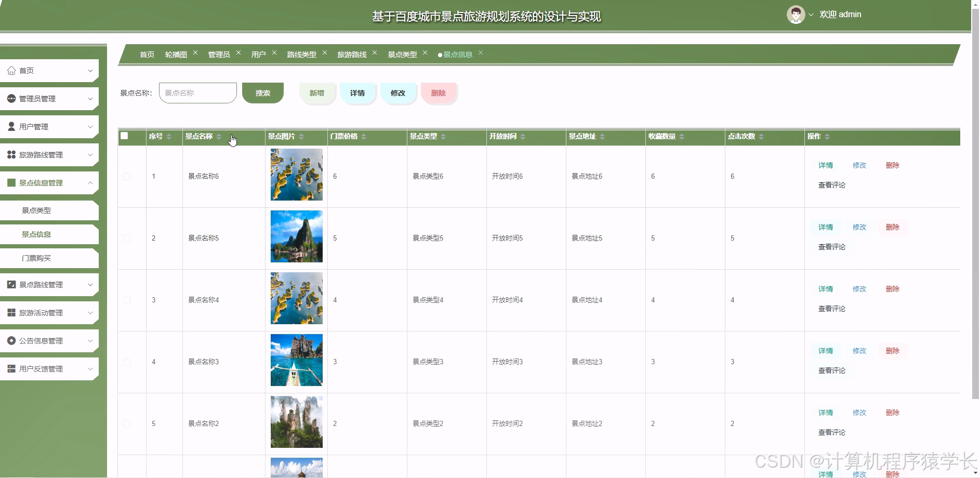This screenshot has width=980, height=478.
Task: Select the 管理员管理 sidebar icon
Action: 10,98
